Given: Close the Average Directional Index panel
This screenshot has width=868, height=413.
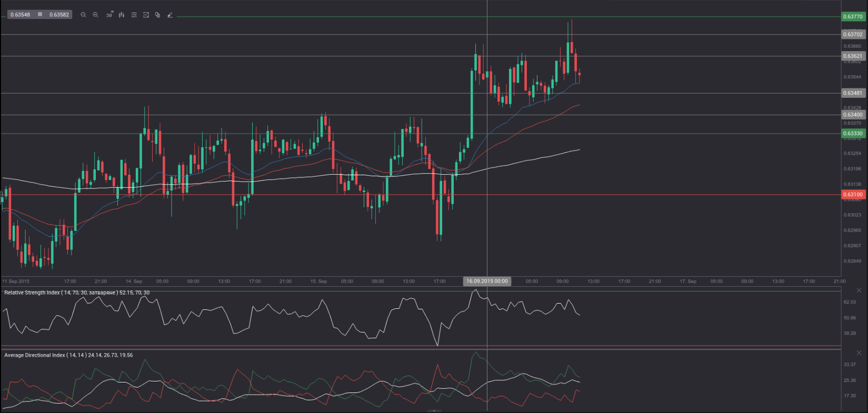Looking at the screenshot, I should (x=859, y=353).
